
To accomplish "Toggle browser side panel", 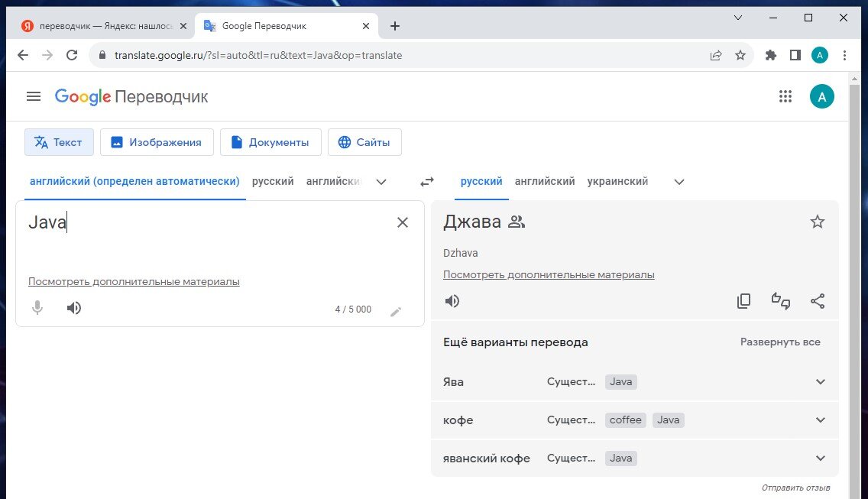I will click(795, 55).
